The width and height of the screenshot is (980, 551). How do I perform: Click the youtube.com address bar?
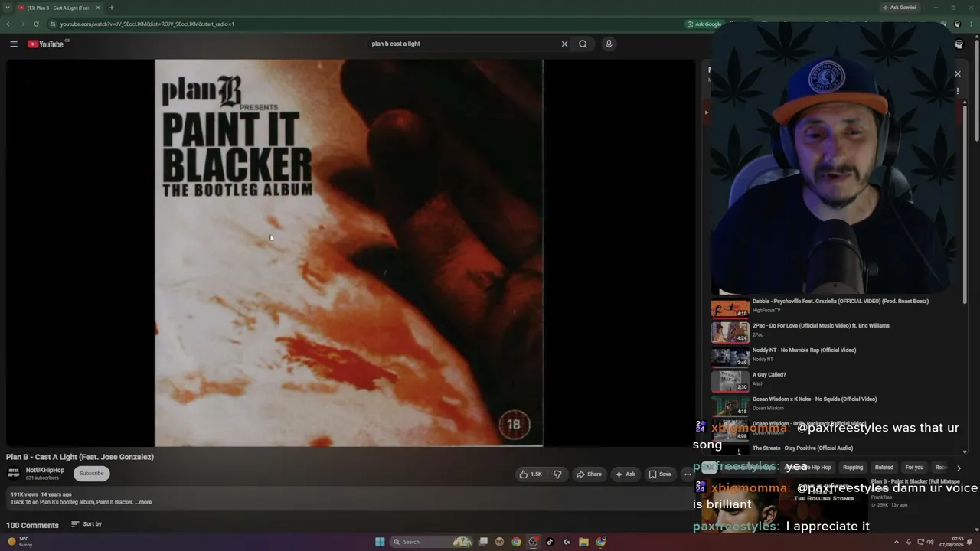[367, 24]
